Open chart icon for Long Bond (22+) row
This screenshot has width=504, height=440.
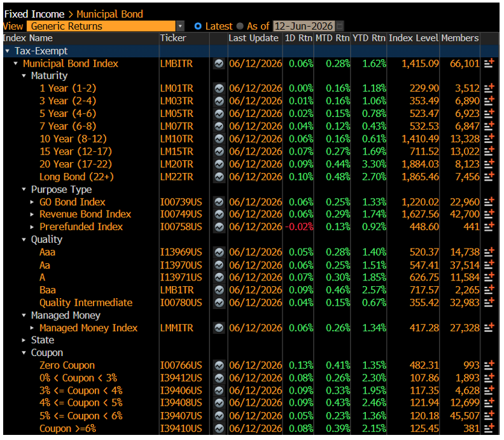[x=219, y=177]
